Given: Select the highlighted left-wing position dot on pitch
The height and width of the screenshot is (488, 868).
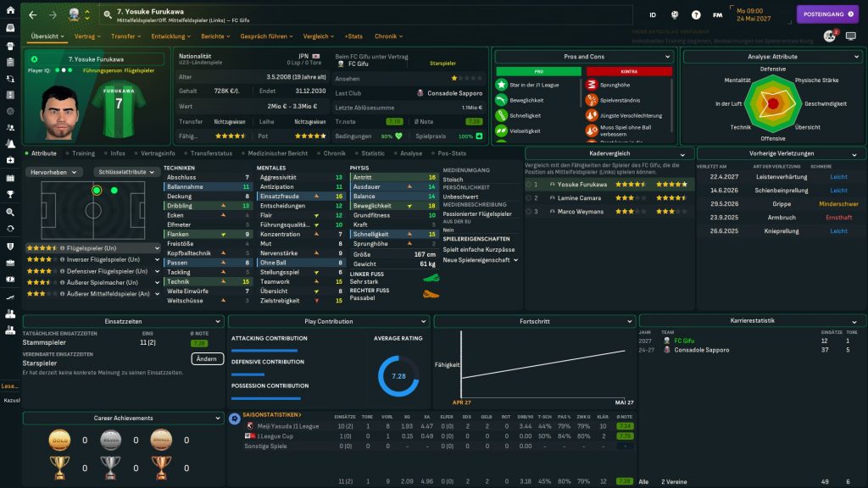Looking at the screenshot, I should [x=97, y=191].
